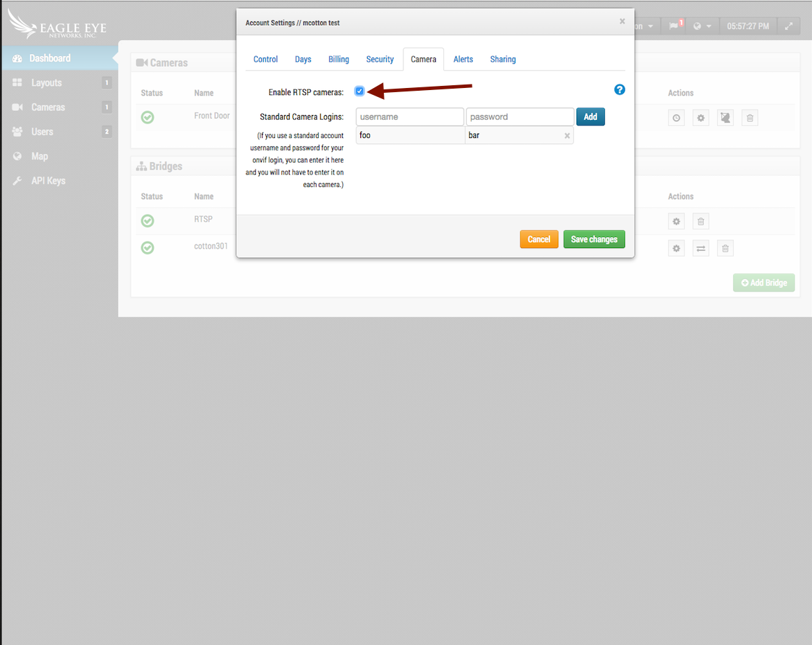Open Front Door camera history clock icon
The image size is (812, 645).
(x=676, y=118)
